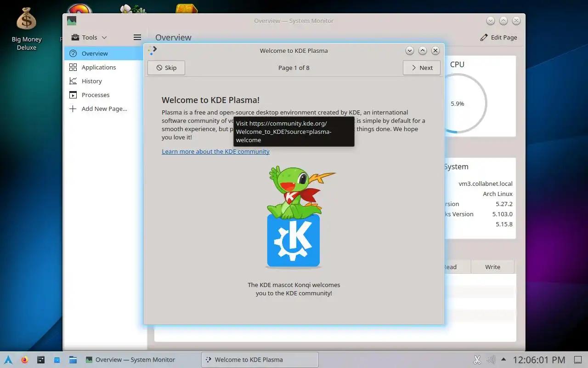The height and width of the screenshot is (368, 588).
Task: Go to Next welcome page
Action: [422, 68]
